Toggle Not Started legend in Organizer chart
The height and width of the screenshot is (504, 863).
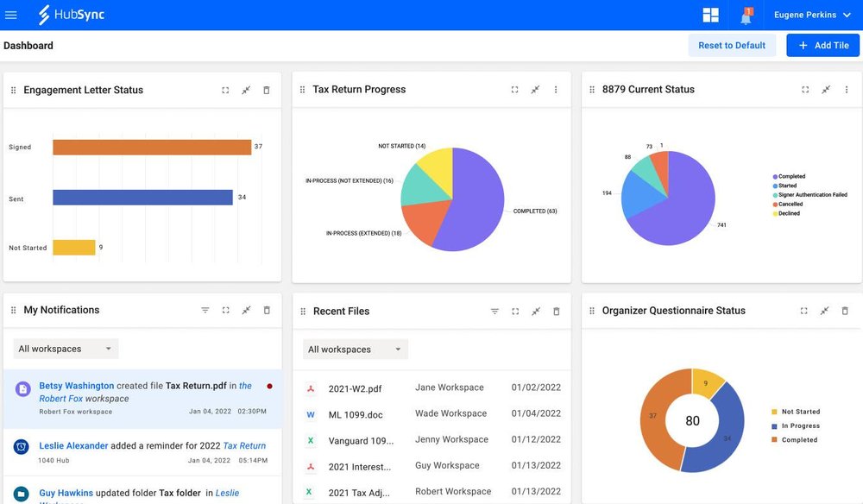point(796,412)
